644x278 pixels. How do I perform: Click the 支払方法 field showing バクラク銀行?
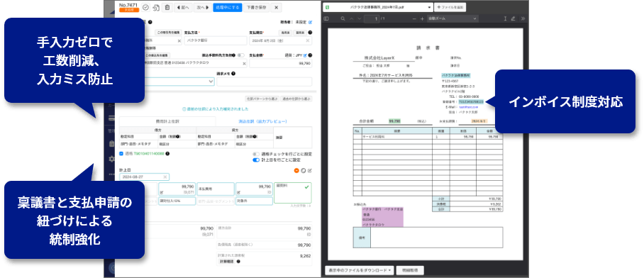[216, 40]
